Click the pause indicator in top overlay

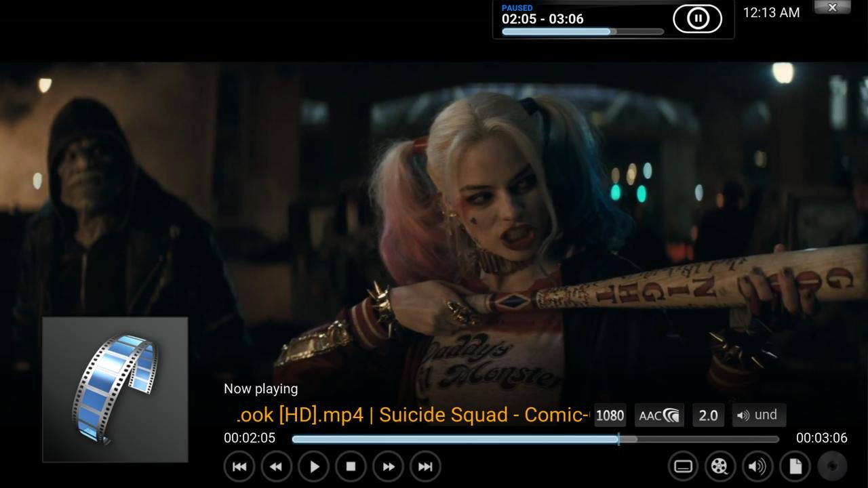point(697,18)
